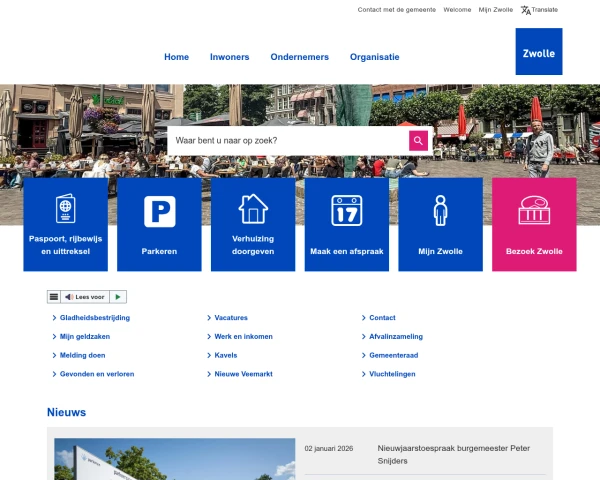Open the Afvalinzameling link

[x=395, y=337]
